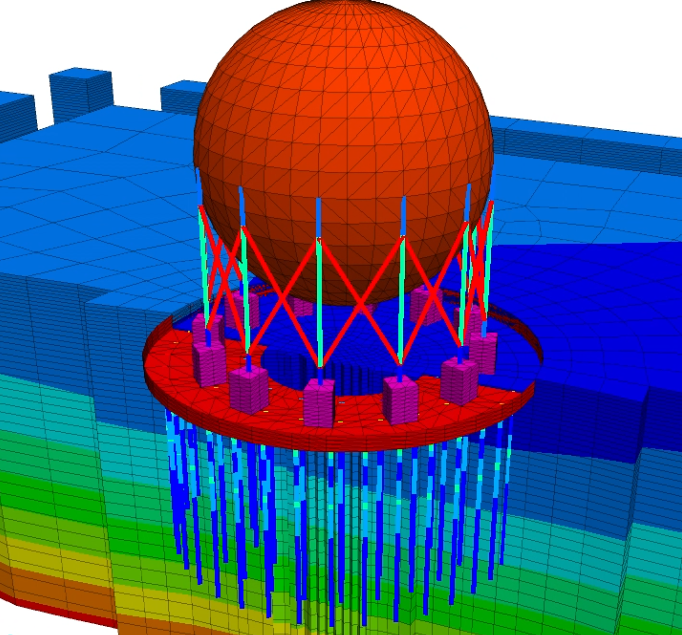Click the blue block directly left of sphere

[180, 97]
